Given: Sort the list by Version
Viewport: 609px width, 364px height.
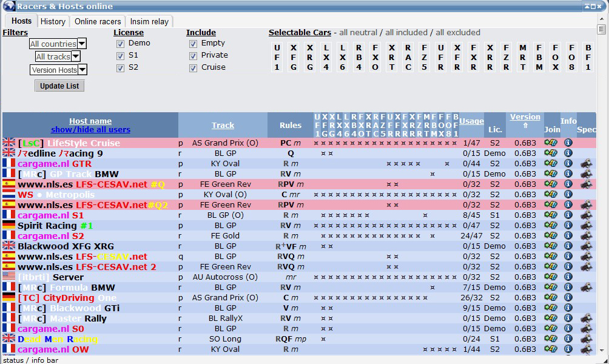Looking at the screenshot, I should pyautogui.click(x=525, y=116).
